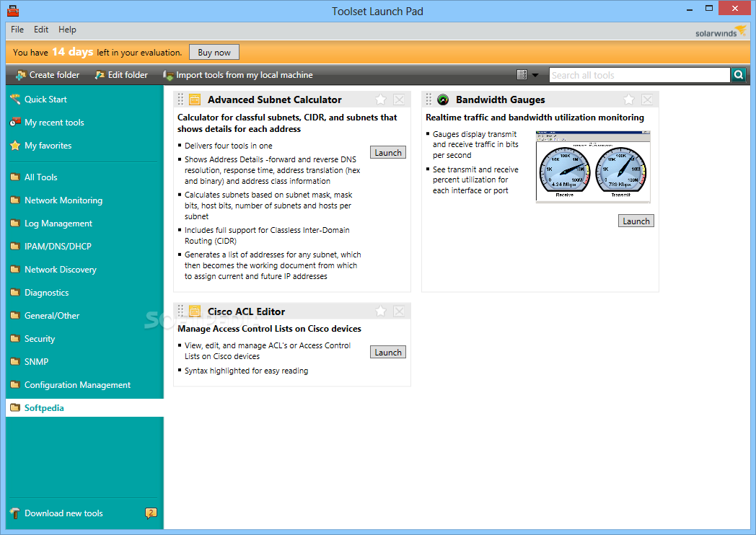Click the IPAM/DNS/DHCP folder icon
Viewport: 756px width, 535px height.
coord(15,246)
